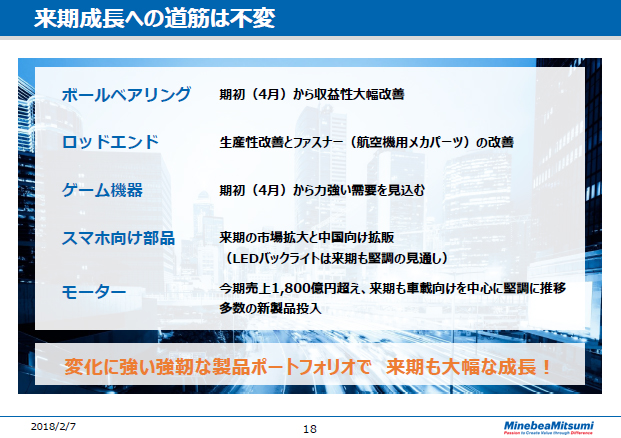Screen dimensions: 621x438
Task: Click the text 期初（4月）から力強い需要を見込む
Action: point(322,190)
